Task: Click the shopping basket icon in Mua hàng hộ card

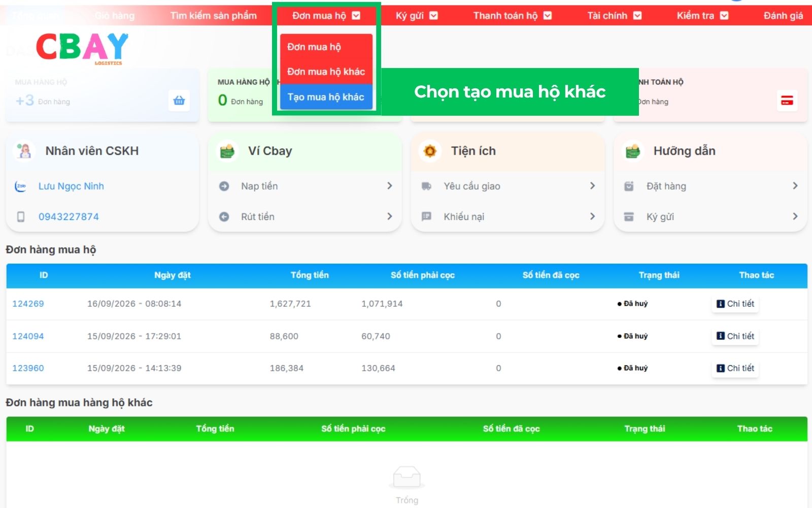Action: coord(179,100)
